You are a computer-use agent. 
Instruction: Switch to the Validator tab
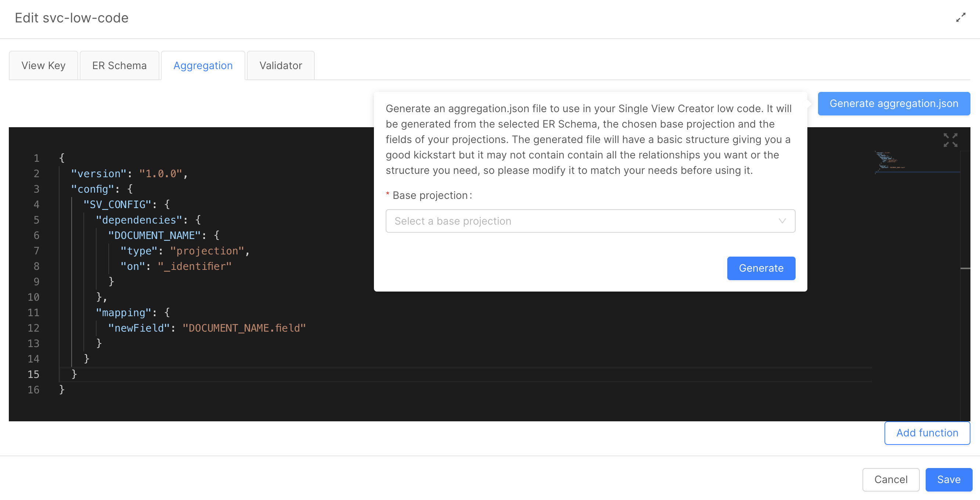pos(280,65)
